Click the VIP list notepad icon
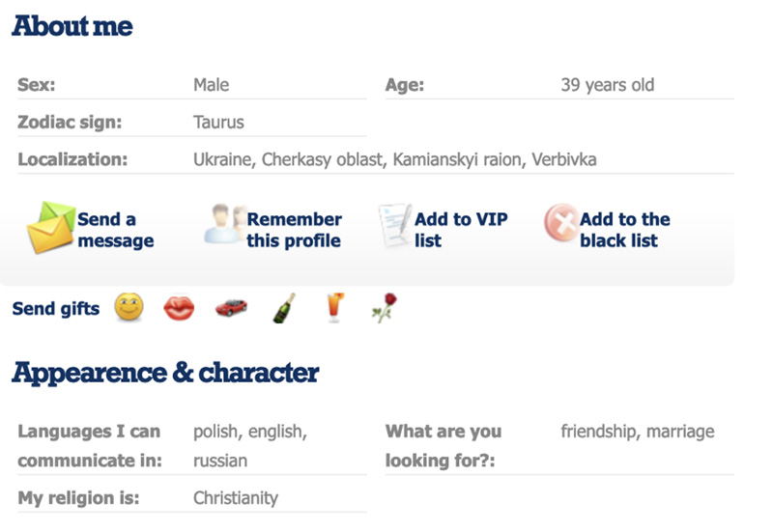Viewport: 773px width, 532px height. click(394, 226)
